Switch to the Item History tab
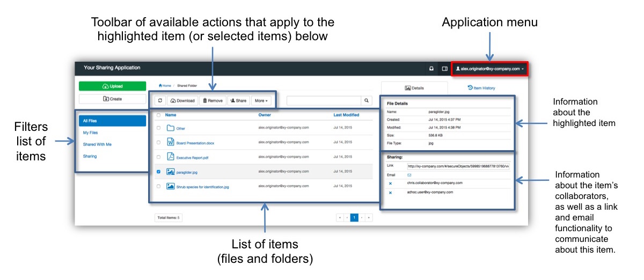Screen dimensions: 644x280 (x=481, y=87)
